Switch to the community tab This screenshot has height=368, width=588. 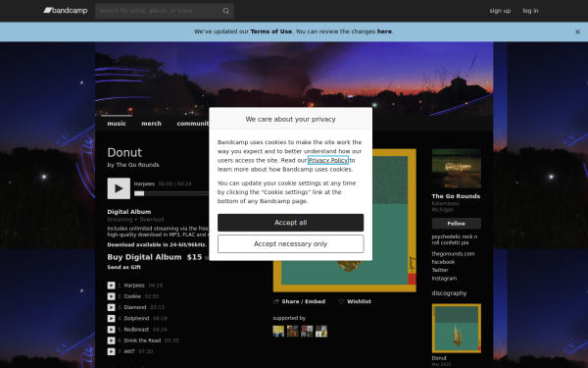(193, 124)
